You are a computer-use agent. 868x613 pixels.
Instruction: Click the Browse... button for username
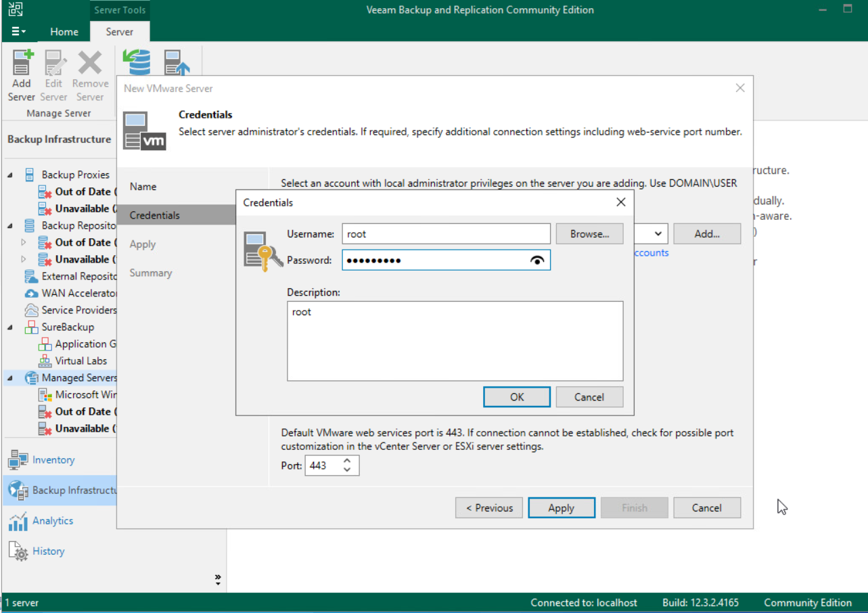(589, 234)
